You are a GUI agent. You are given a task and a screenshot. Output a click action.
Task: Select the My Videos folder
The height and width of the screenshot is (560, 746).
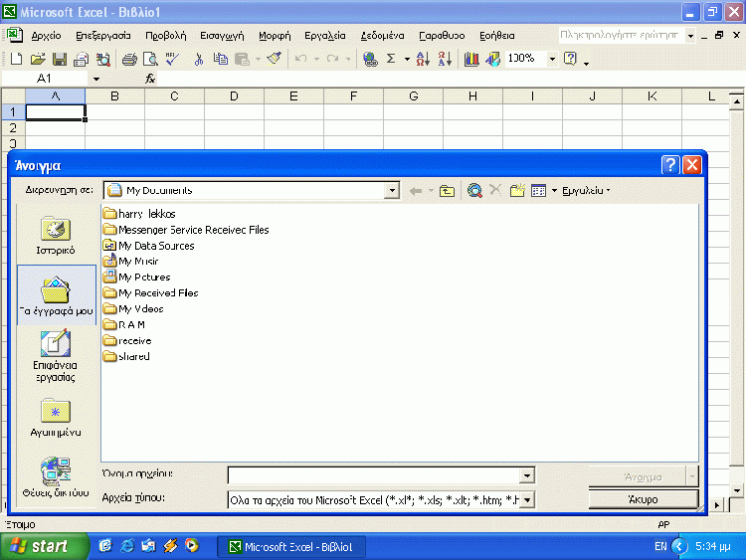[x=133, y=308]
